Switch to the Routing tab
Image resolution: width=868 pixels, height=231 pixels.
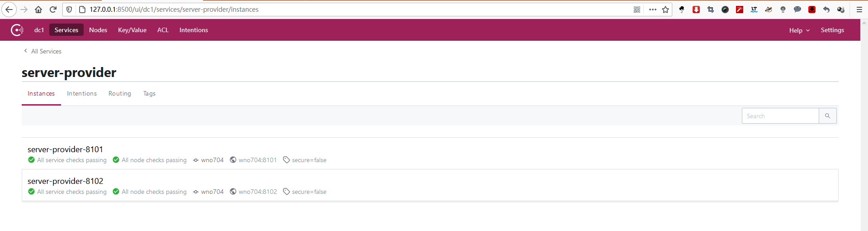[x=120, y=93]
